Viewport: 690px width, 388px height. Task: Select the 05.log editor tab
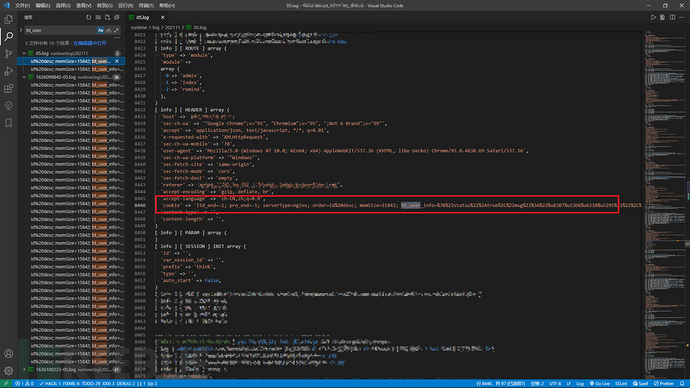click(147, 17)
